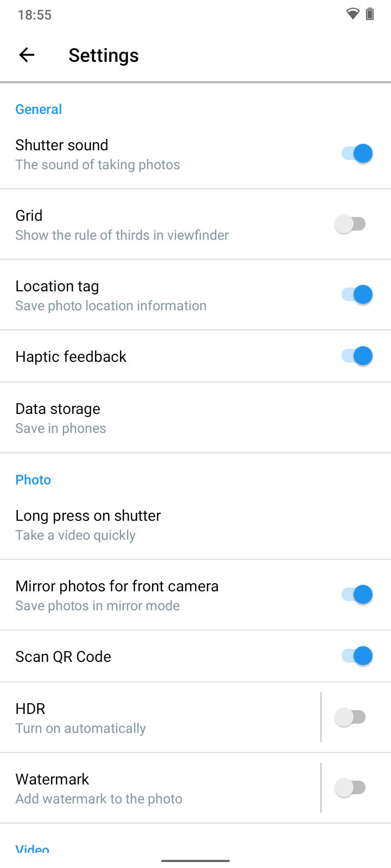This screenshot has height=868, width=391.
Task: Tap the Video section header
Action: [33, 848]
